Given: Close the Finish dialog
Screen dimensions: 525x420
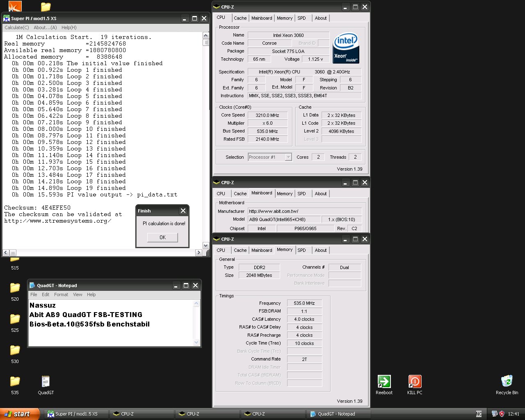Looking at the screenshot, I should tap(183, 211).
